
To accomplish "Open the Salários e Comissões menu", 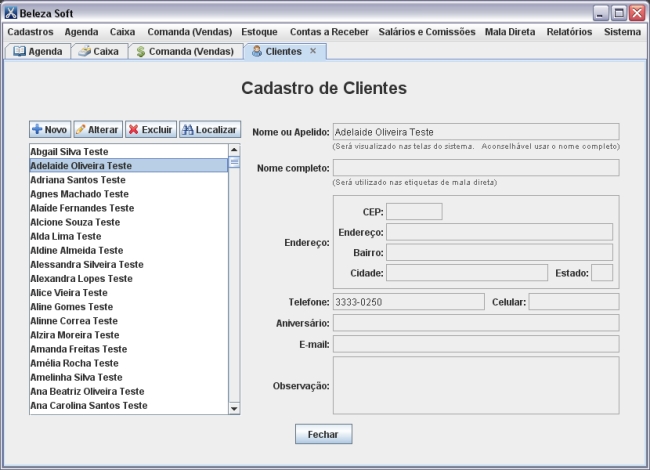I will click(x=427, y=32).
